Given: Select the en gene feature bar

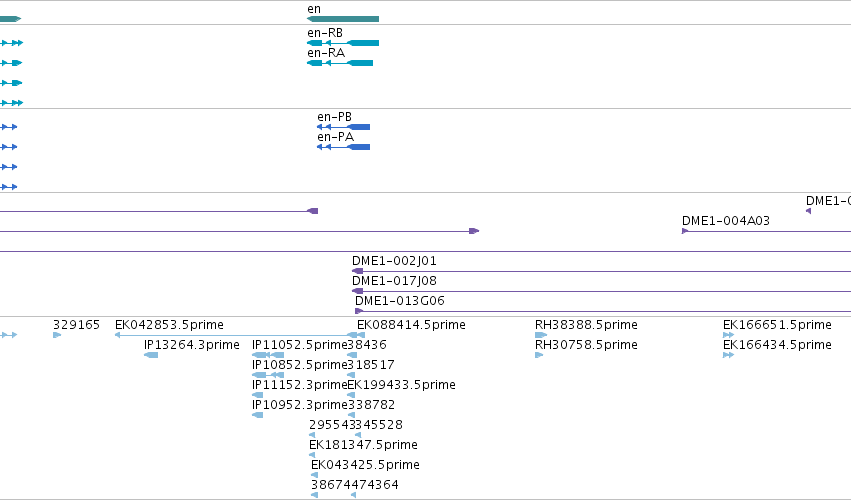Looking at the screenshot, I should point(343,19).
